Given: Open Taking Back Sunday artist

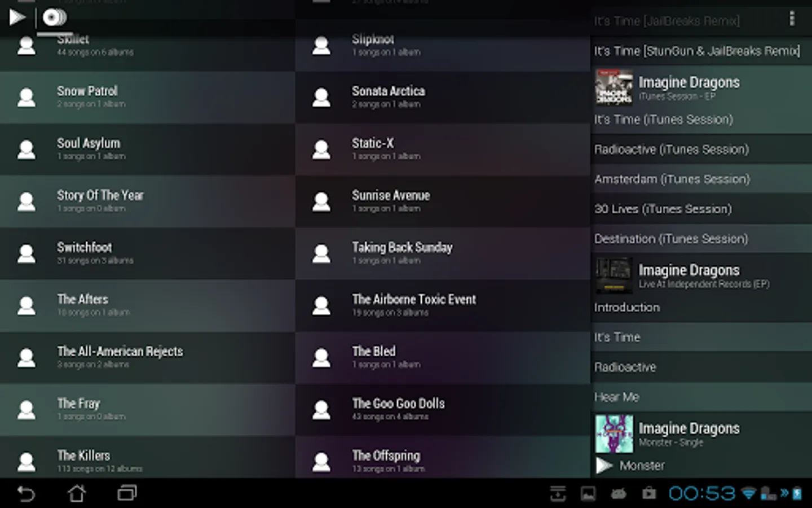Looking at the screenshot, I should pos(443,253).
